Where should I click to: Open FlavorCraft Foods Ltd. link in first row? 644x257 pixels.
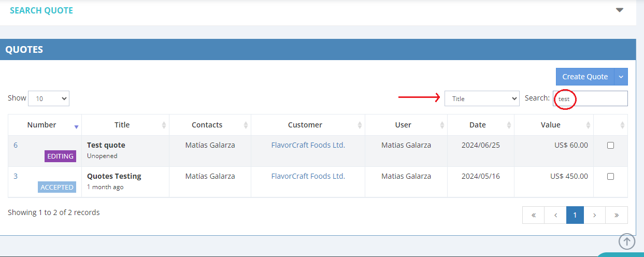pos(308,145)
